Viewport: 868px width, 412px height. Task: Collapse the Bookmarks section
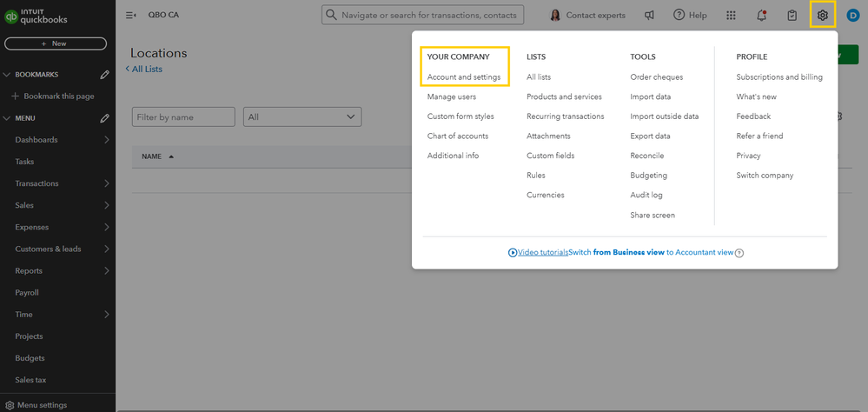(7, 75)
